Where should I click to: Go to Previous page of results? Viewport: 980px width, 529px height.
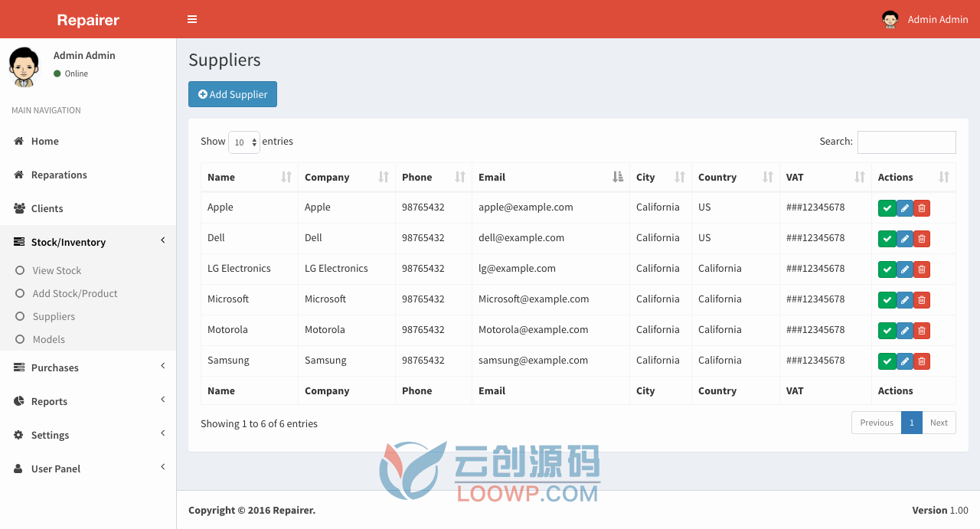click(x=876, y=423)
